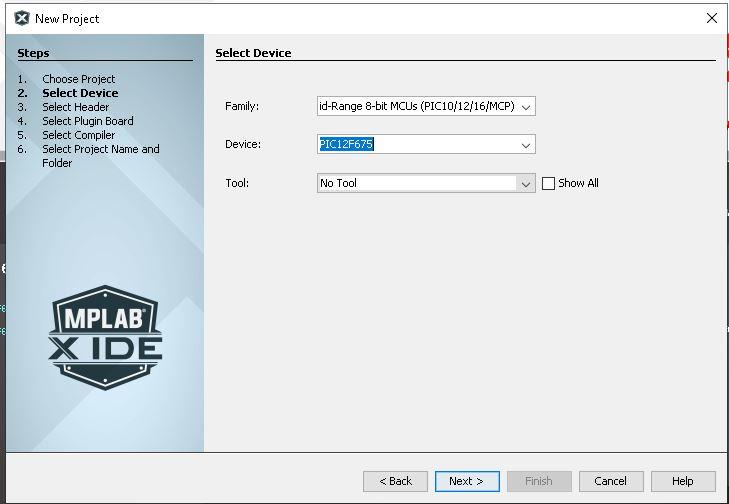Cancel the new project wizard

[x=611, y=481]
